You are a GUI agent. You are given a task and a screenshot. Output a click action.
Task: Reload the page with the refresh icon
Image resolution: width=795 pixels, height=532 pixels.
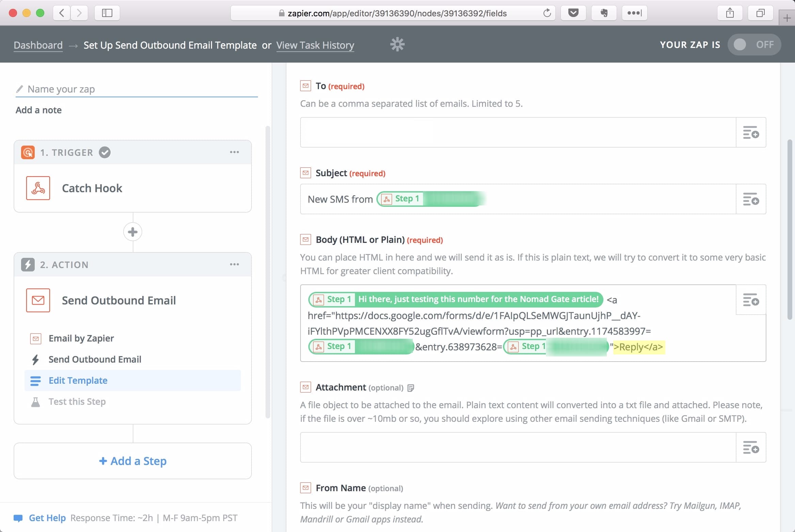(547, 13)
